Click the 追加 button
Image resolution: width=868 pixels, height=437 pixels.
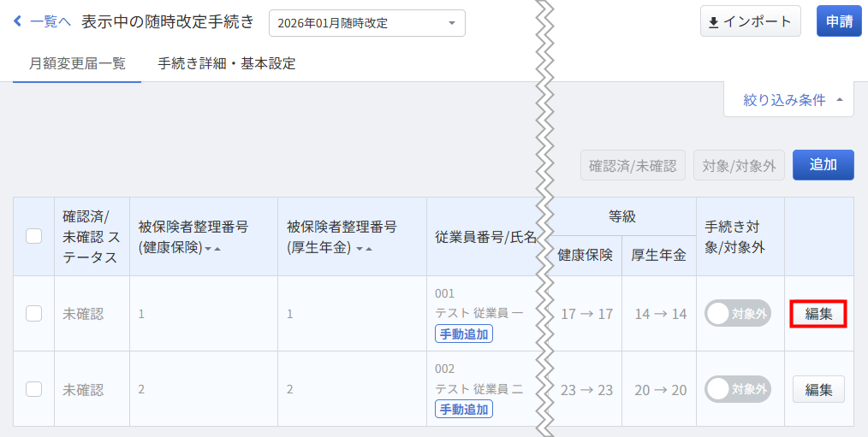(x=823, y=165)
